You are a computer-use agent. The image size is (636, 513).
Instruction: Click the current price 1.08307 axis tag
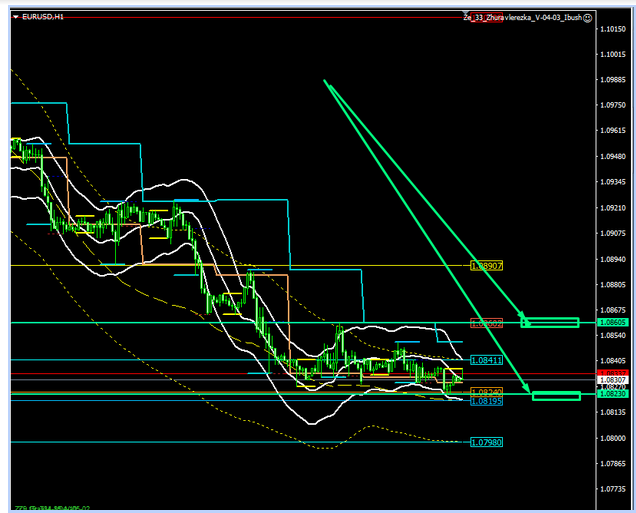[612, 380]
